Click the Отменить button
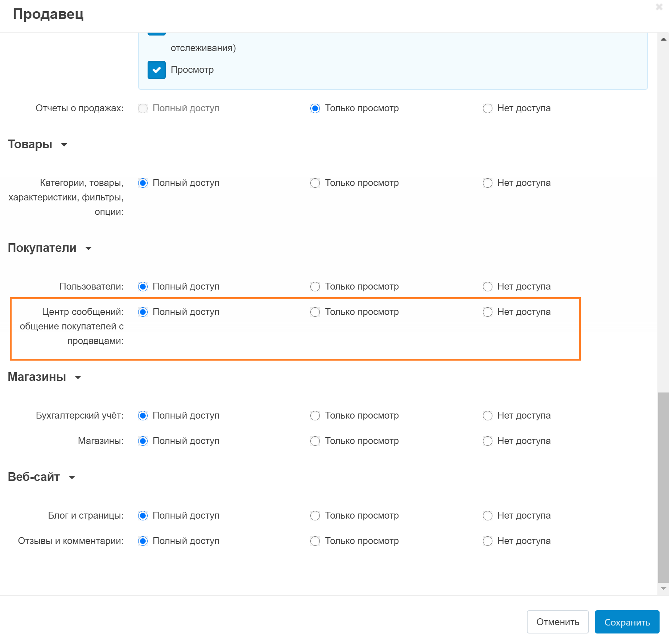This screenshot has width=669, height=644. [x=557, y=622]
